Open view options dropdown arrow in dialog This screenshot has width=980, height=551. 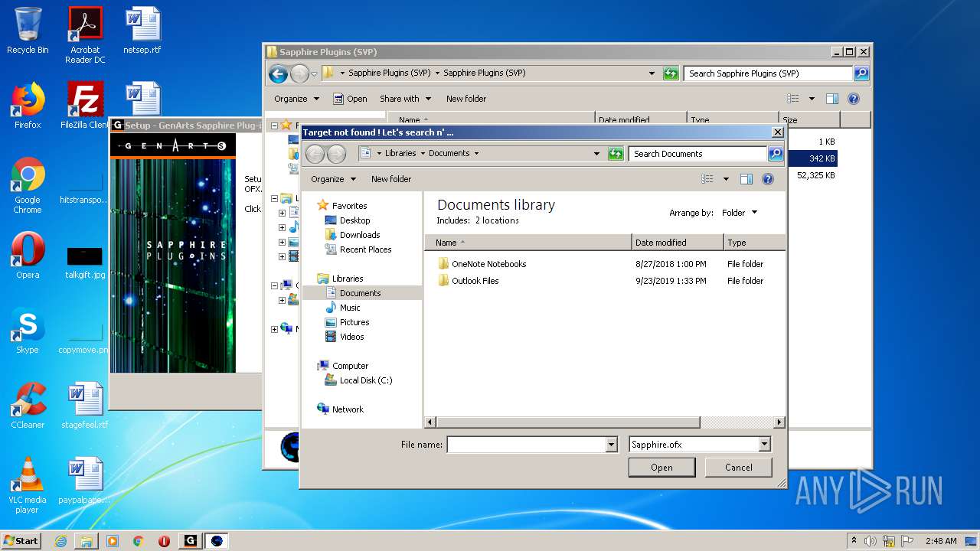click(x=726, y=179)
